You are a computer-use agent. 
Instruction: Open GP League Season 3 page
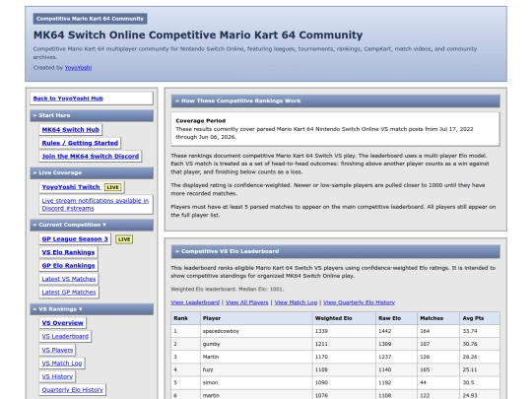coord(75,238)
